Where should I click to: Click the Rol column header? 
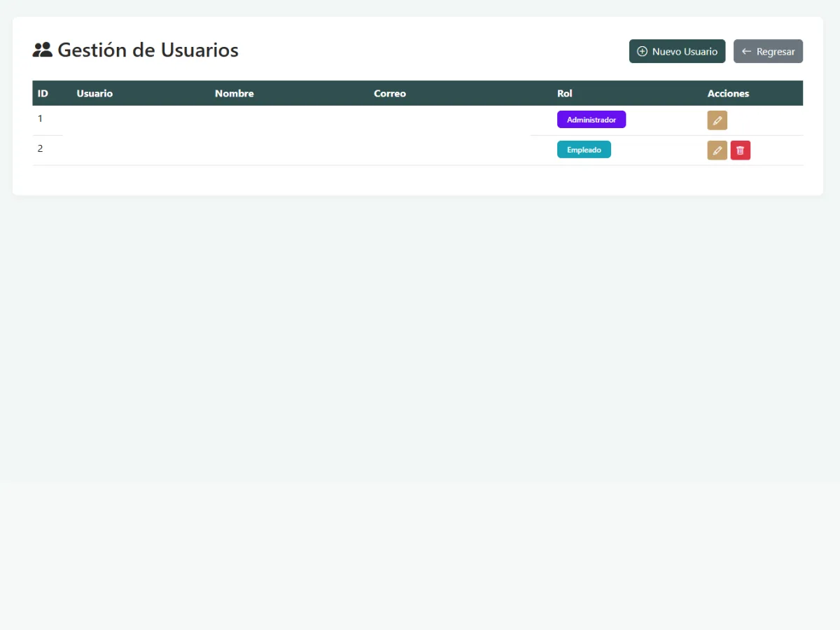[x=564, y=93]
